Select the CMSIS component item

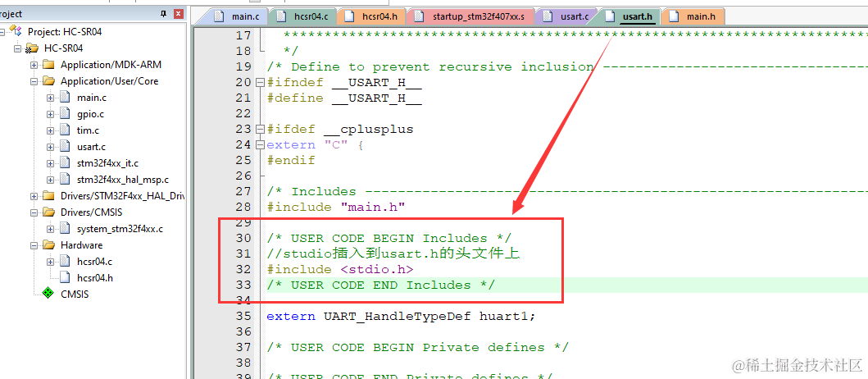[75, 295]
